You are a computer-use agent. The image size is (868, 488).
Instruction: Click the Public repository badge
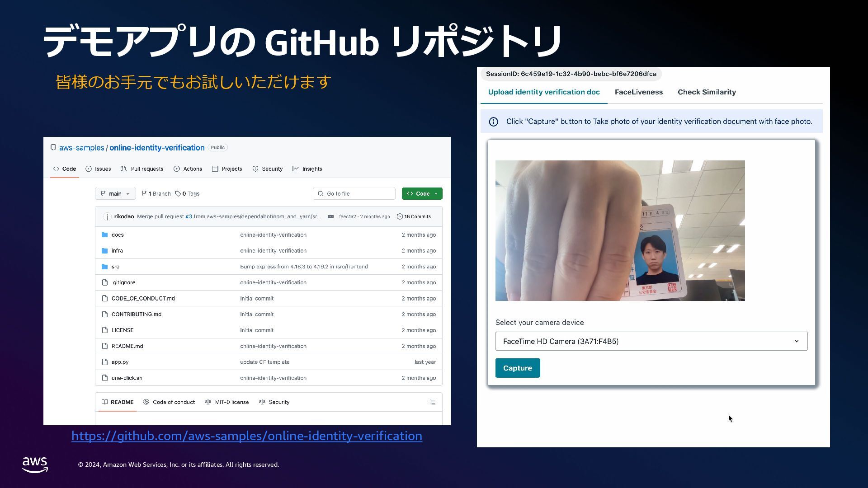coord(217,148)
